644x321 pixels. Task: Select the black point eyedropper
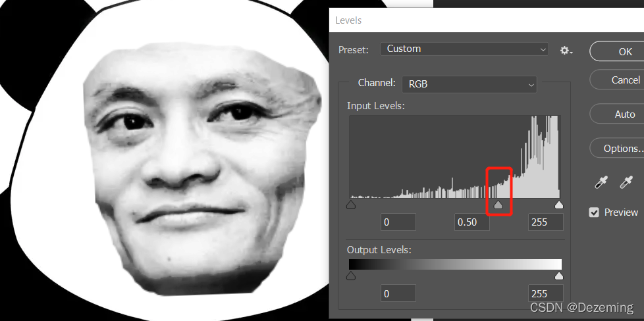coord(601,182)
